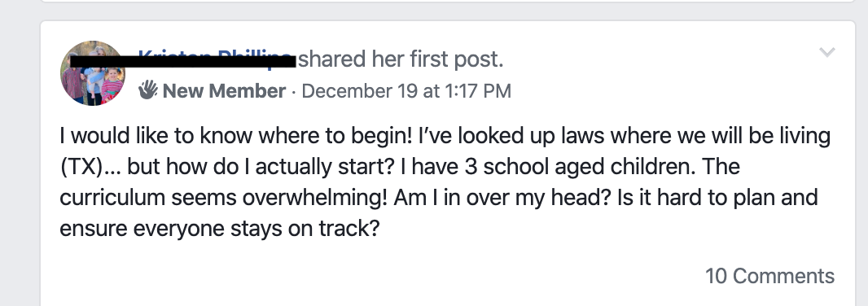
Task: Open the post options chevron menu
Action: click(x=827, y=53)
